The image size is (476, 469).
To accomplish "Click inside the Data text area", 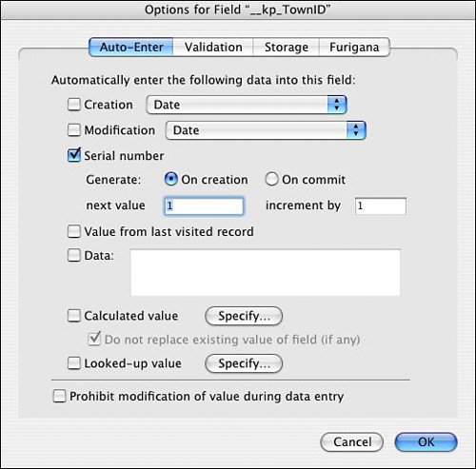I will (x=266, y=273).
